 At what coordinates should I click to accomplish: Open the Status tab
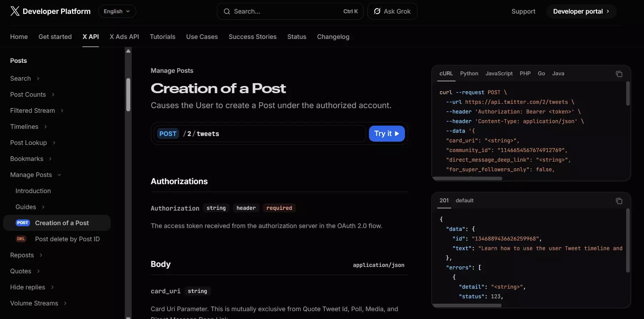tap(297, 37)
